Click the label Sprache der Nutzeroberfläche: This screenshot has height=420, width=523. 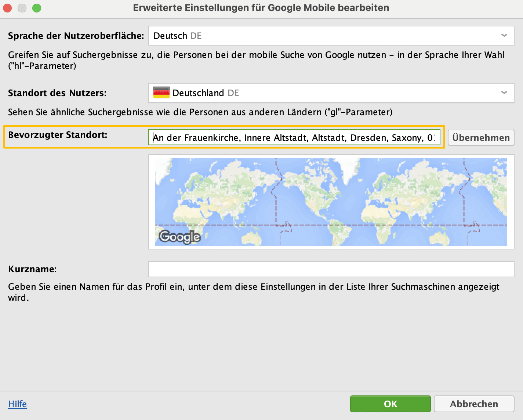(76, 36)
